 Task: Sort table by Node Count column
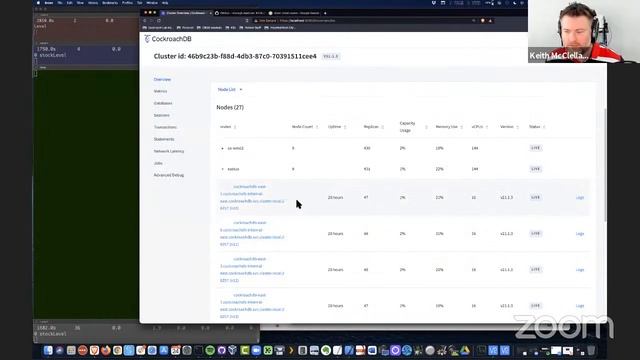(x=304, y=127)
